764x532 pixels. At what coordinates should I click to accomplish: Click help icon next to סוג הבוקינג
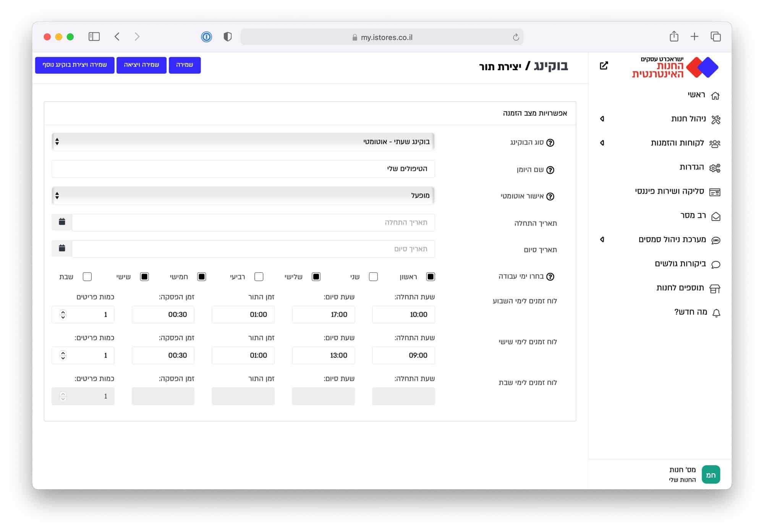(550, 142)
